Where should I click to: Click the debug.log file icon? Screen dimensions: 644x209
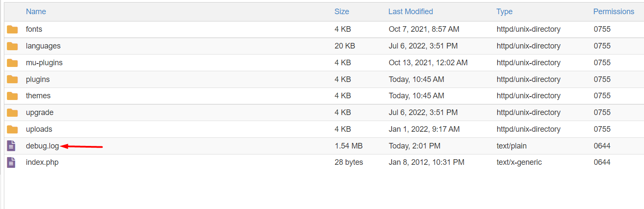click(12, 146)
